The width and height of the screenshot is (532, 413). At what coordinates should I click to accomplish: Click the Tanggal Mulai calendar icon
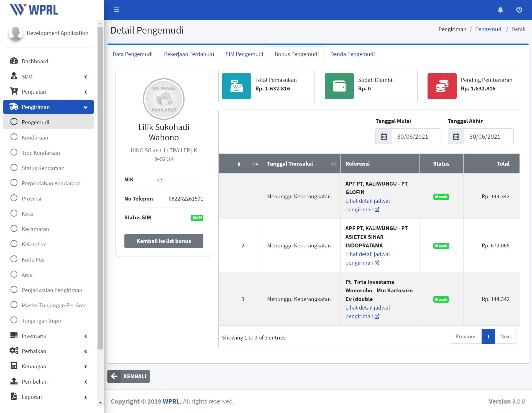pos(384,136)
